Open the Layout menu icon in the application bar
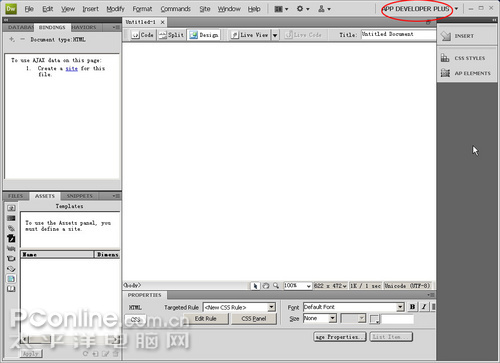Viewport: 500px width, 363px height. pos(281,9)
